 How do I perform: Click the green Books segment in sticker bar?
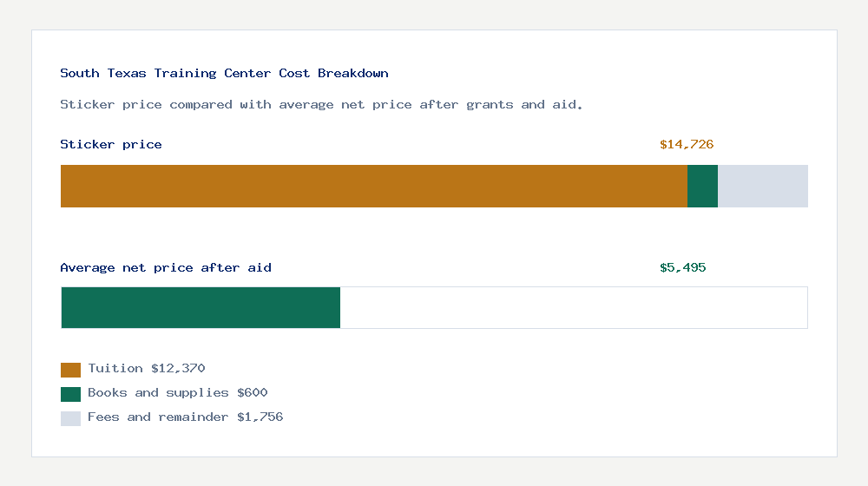pyautogui.click(x=702, y=186)
